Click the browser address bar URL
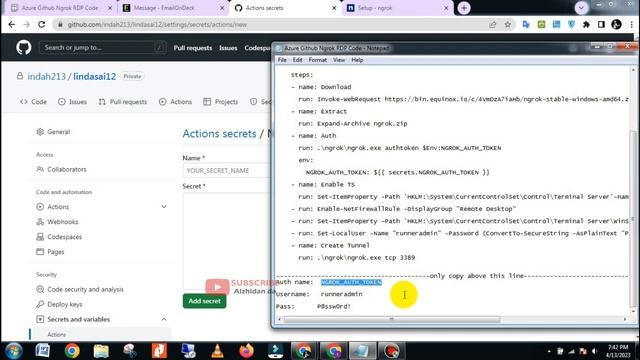The width and height of the screenshot is (640, 360). click(x=157, y=24)
